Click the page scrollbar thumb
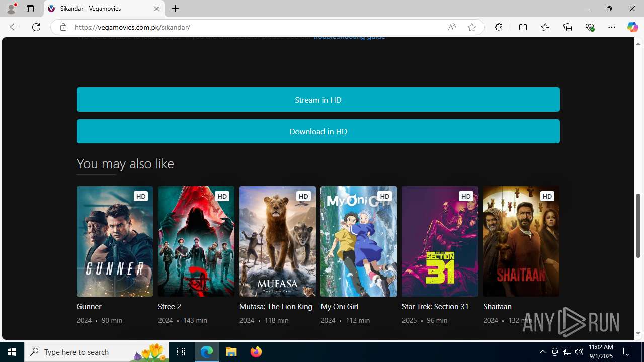 pyautogui.click(x=638, y=225)
